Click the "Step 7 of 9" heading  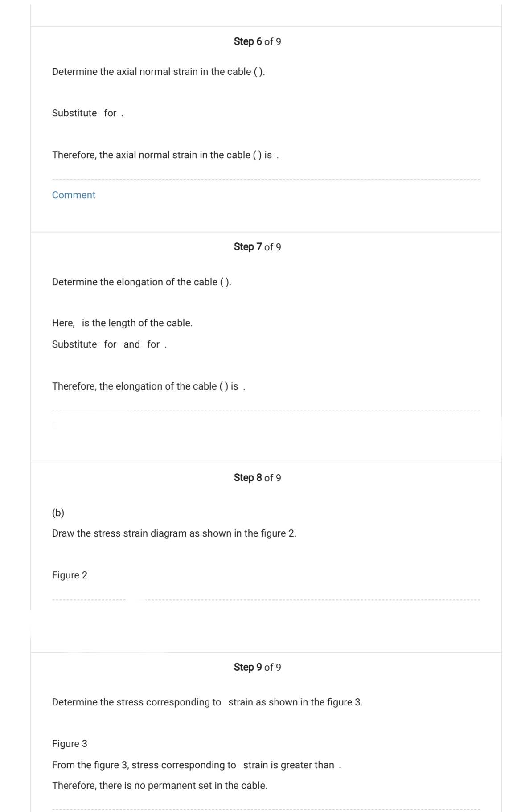point(257,247)
